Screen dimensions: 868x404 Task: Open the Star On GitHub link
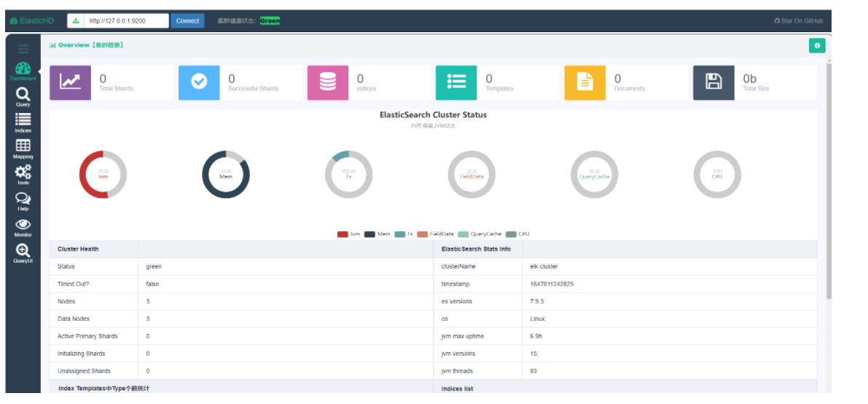pyautogui.click(x=799, y=21)
